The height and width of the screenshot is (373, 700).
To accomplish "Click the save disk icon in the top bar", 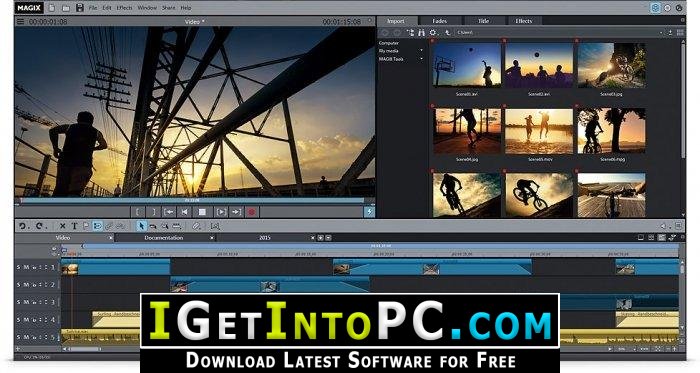I will pos(79,8).
